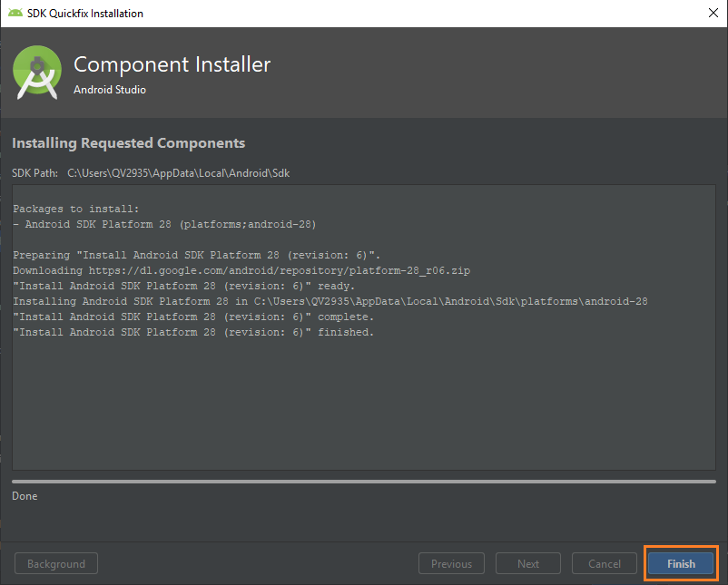Image resolution: width=728 pixels, height=585 pixels.
Task: Select the "Component Installer" heading text
Action: pos(172,64)
